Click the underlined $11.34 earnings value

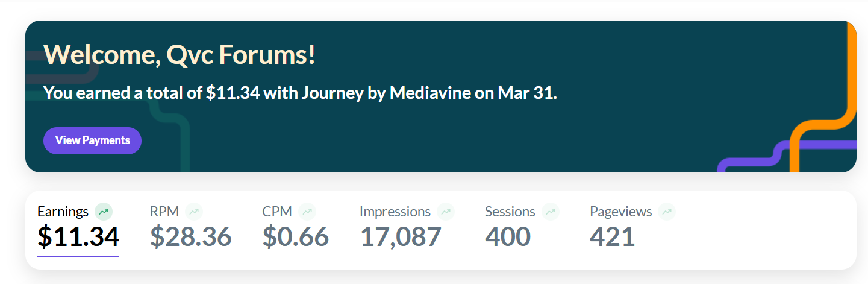[78, 237]
